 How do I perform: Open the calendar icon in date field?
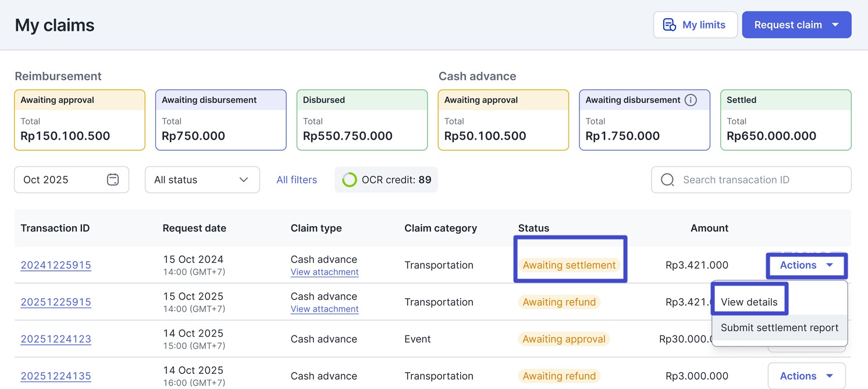tap(113, 180)
